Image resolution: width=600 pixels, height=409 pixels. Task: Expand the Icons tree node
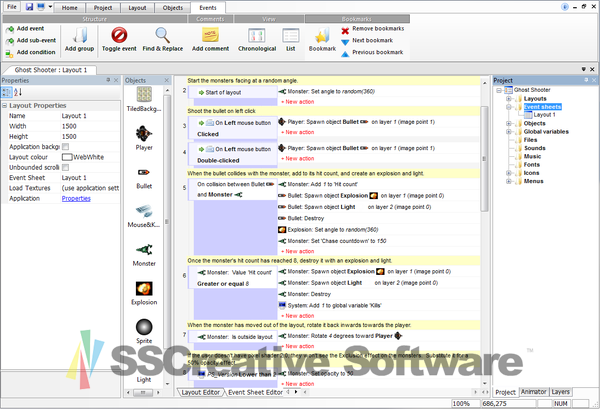(509, 173)
